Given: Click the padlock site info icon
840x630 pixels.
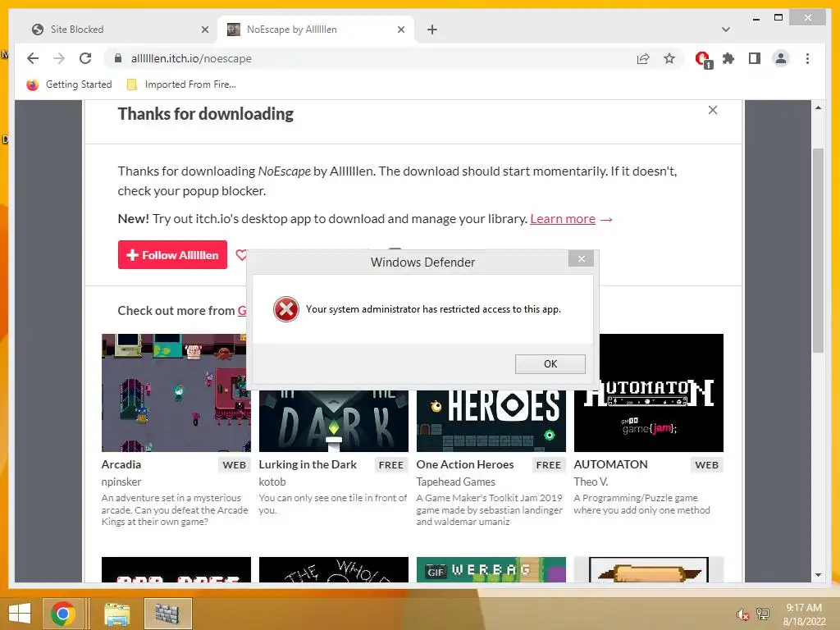Looking at the screenshot, I should point(118,58).
